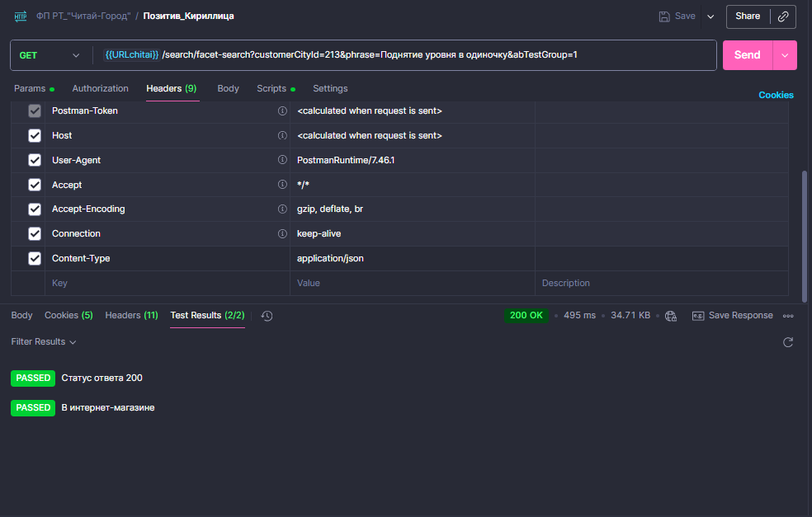Image resolution: width=812 pixels, height=517 pixels.
Task: Open the GET method dropdown
Action: click(x=51, y=55)
